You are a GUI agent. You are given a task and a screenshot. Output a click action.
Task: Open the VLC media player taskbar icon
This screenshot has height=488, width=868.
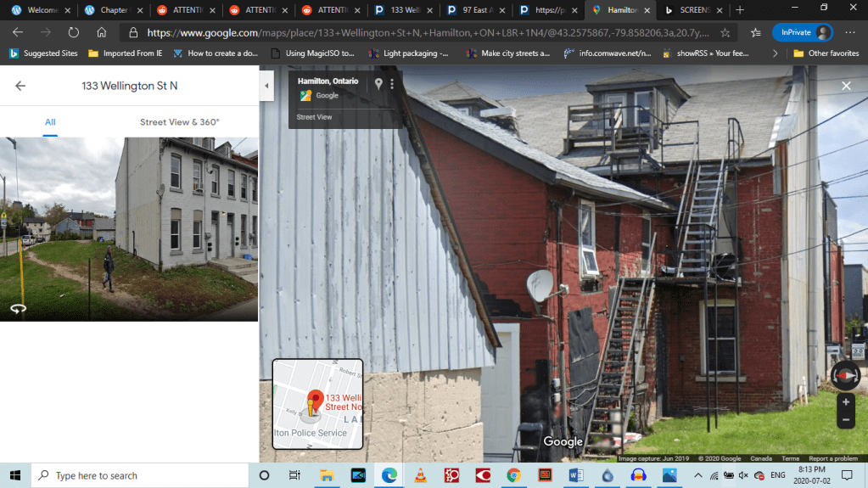point(420,475)
